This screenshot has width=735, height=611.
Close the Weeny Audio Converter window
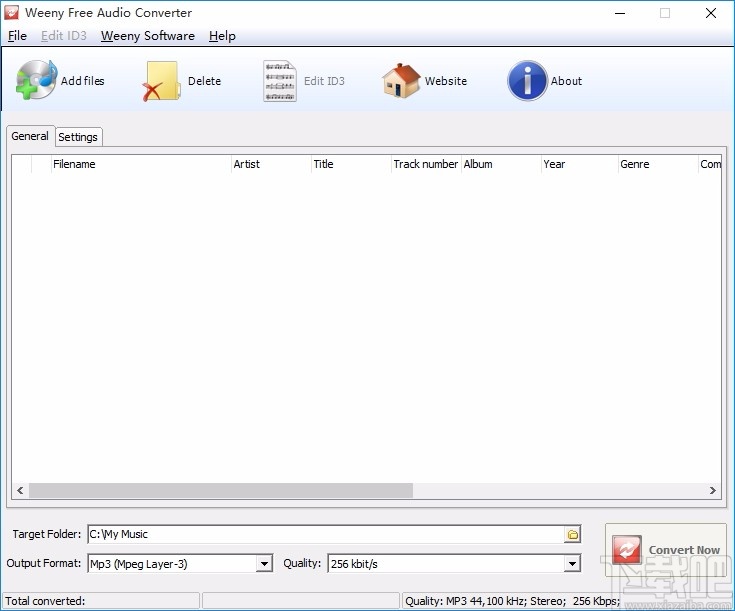[x=711, y=13]
